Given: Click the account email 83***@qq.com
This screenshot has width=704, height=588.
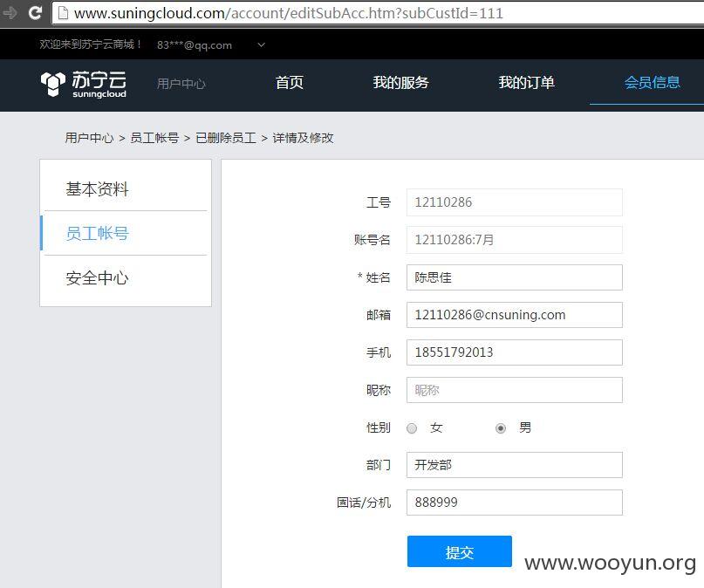Looking at the screenshot, I should coord(195,45).
